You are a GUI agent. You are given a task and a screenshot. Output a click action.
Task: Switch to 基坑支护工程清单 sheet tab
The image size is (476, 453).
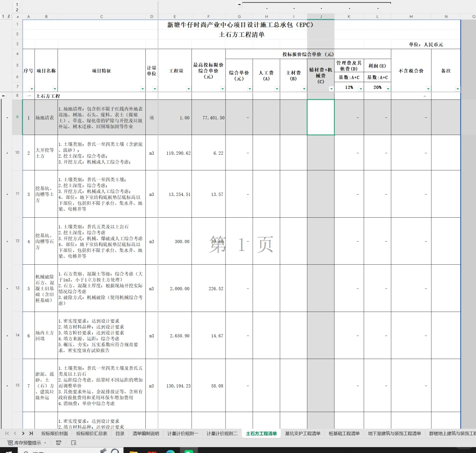[x=303, y=434]
